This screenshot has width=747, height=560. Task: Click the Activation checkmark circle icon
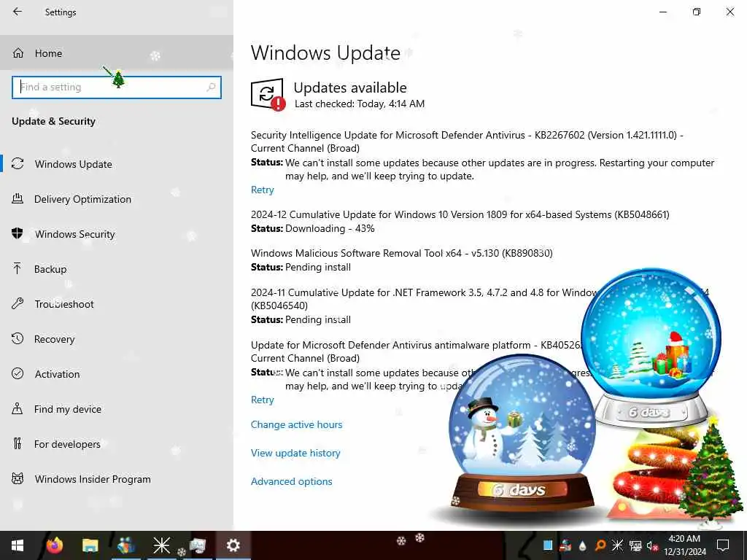[18, 374]
